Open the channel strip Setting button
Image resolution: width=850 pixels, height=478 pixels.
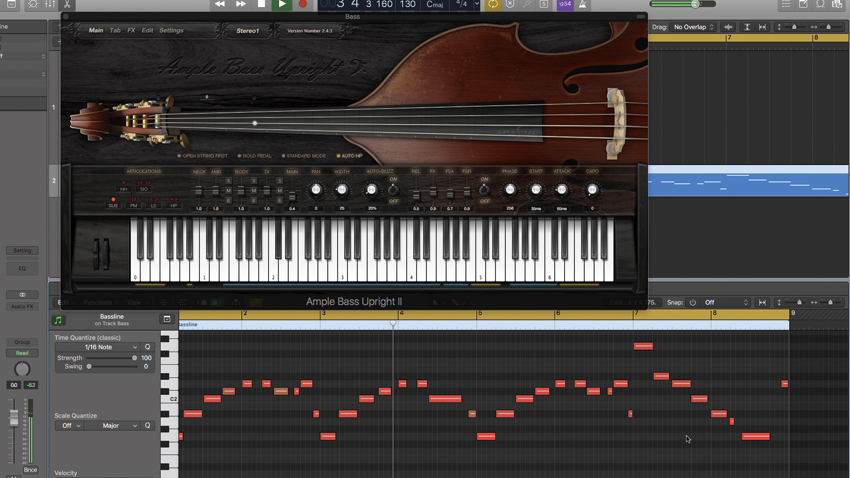pyautogui.click(x=22, y=250)
